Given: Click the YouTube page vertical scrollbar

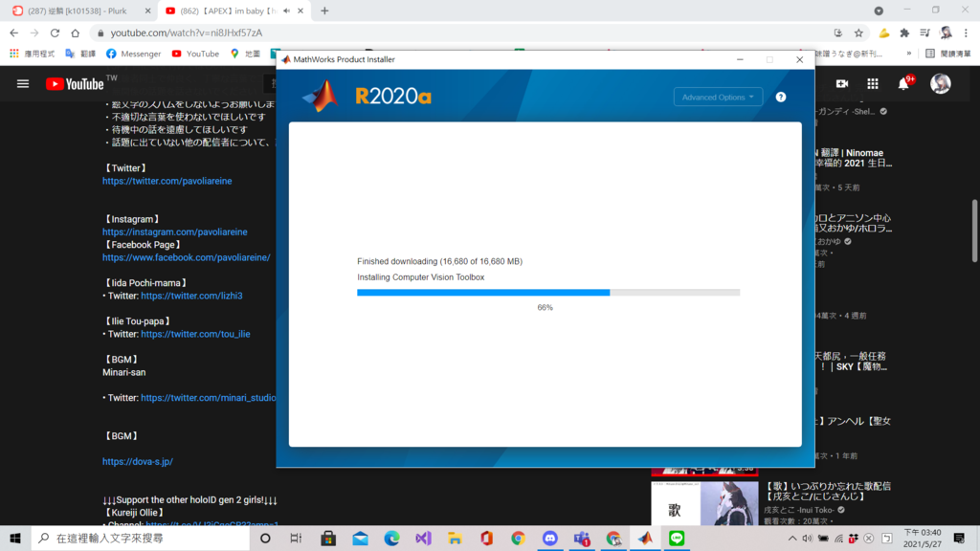Looking at the screenshot, I should [x=975, y=231].
